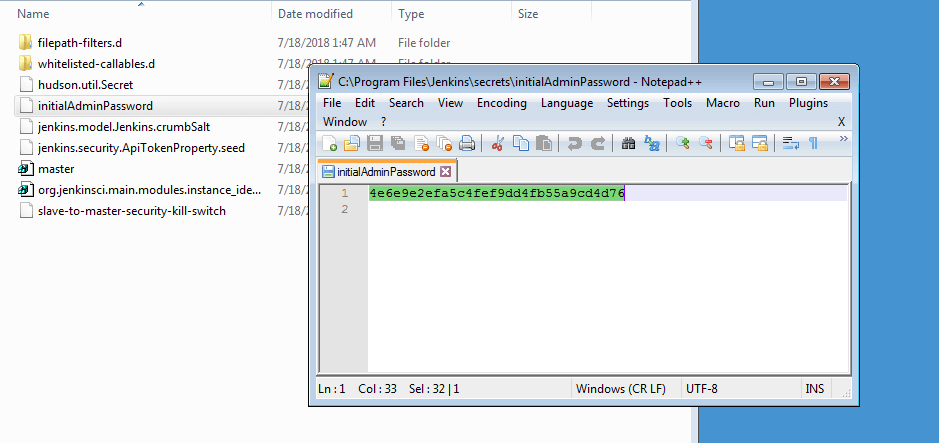The image size is (939, 443).
Task: Click the Open file folder icon in Notepad++
Action: 351,144
